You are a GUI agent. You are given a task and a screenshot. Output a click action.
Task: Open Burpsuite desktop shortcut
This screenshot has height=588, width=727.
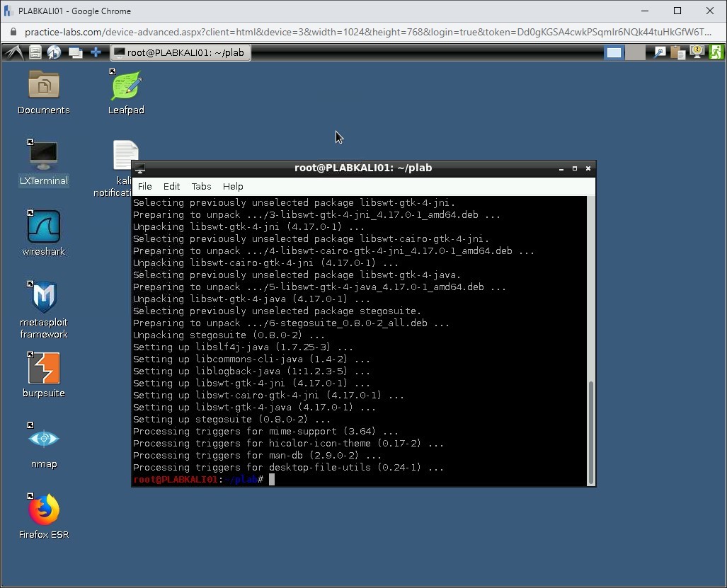coord(44,369)
